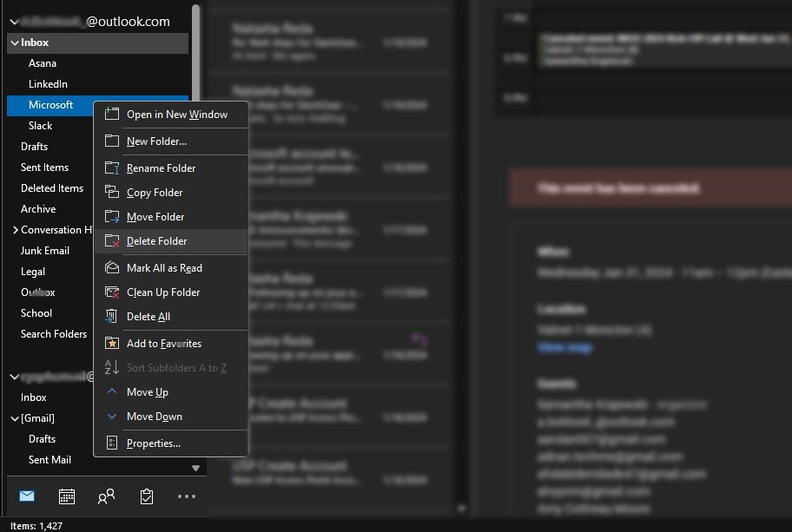This screenshot has width=792, height=532.
Task: Expand the Conversation History folder
Action: pos(15,230)
